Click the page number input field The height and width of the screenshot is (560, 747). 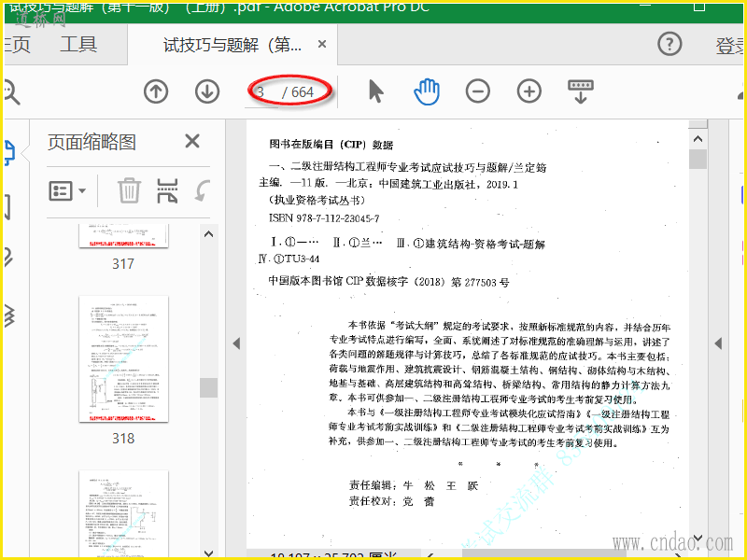pyautogui.click(x=261, y=91)
